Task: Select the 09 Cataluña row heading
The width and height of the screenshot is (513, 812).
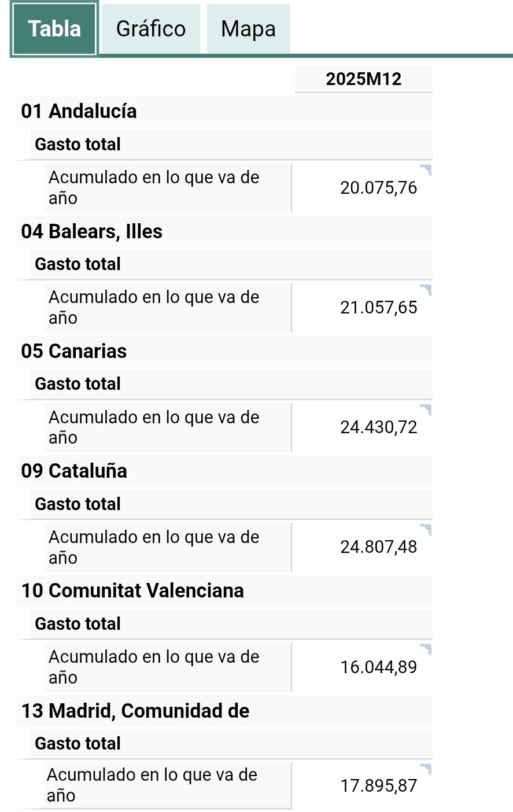Action: click(74, 471)
